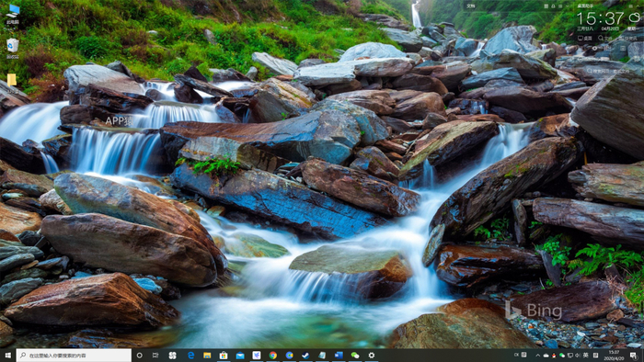This screenshot has width=644, height=362.
Task: Click the large 15:37 clock widget
Action: (601, 18)
